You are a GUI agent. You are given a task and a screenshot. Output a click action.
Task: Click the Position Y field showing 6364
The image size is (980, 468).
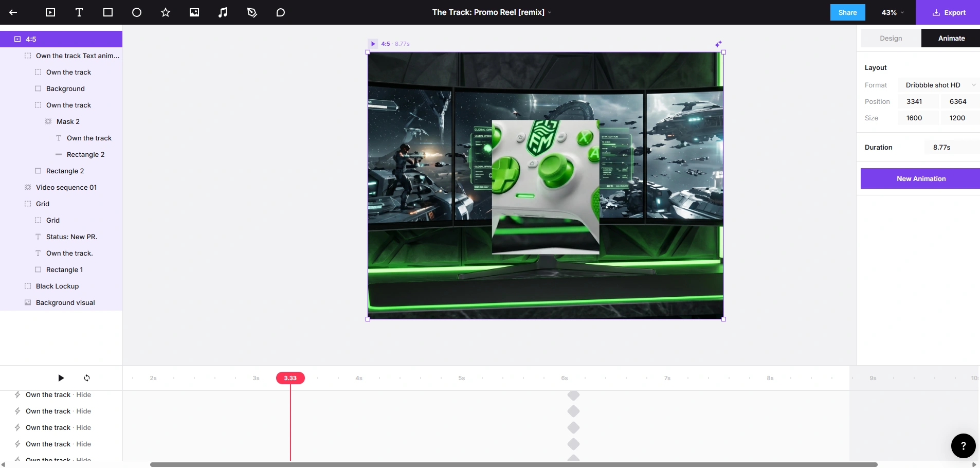coord(960,101)
